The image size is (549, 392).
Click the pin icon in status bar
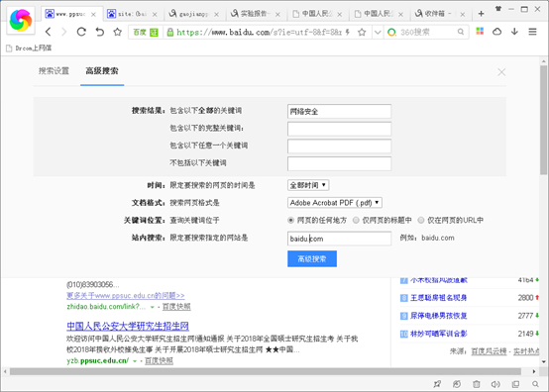pos(437,384)
